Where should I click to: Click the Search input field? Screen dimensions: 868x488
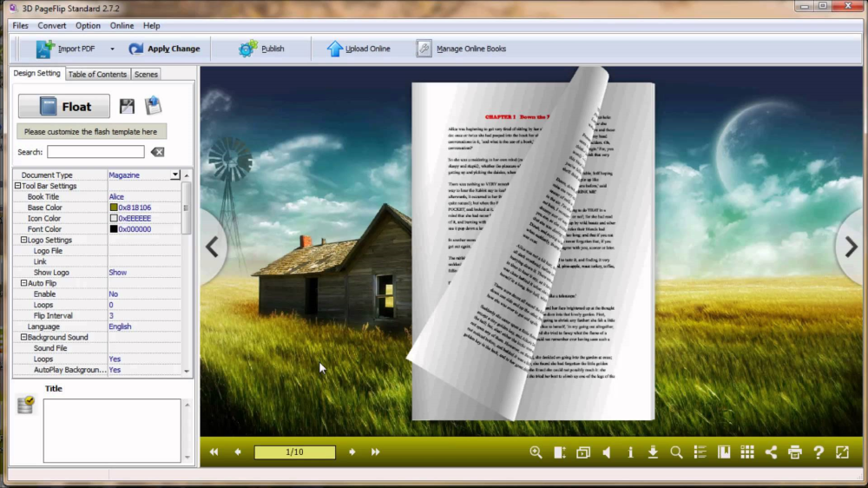(x=95, y=152)
